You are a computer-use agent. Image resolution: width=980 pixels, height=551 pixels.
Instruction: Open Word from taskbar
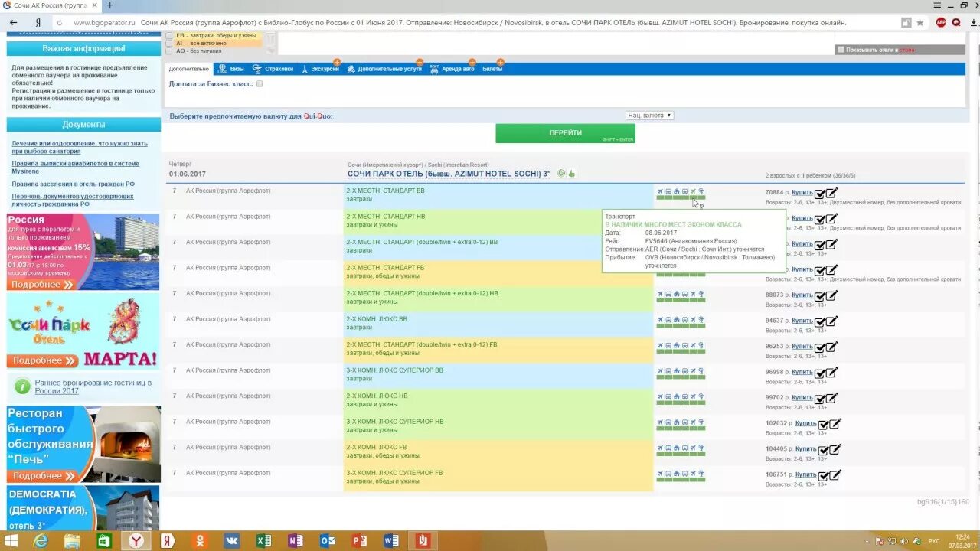pyautogui.click(x=390, y=540)
